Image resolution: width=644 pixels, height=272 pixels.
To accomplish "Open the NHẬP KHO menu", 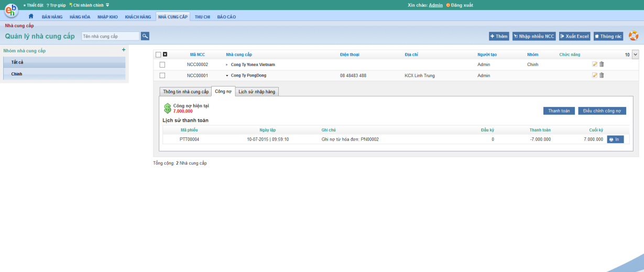I will [107, 17].
